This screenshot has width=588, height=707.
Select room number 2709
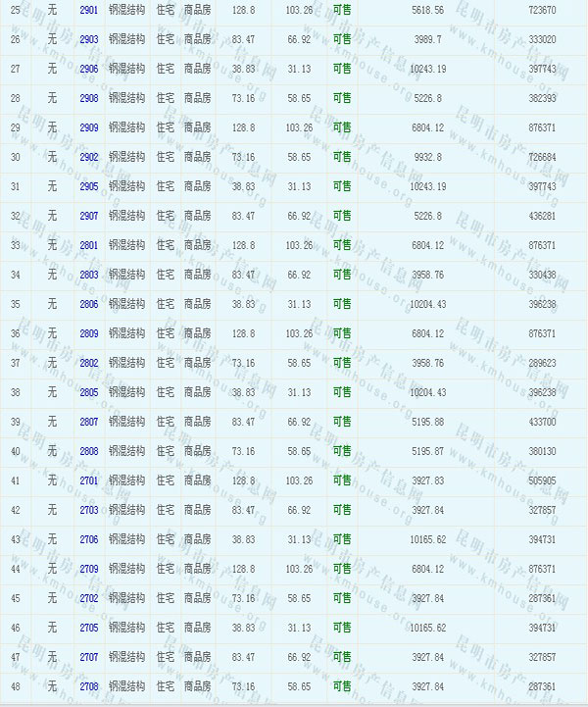pyautogui.click(x=89, y=569)
